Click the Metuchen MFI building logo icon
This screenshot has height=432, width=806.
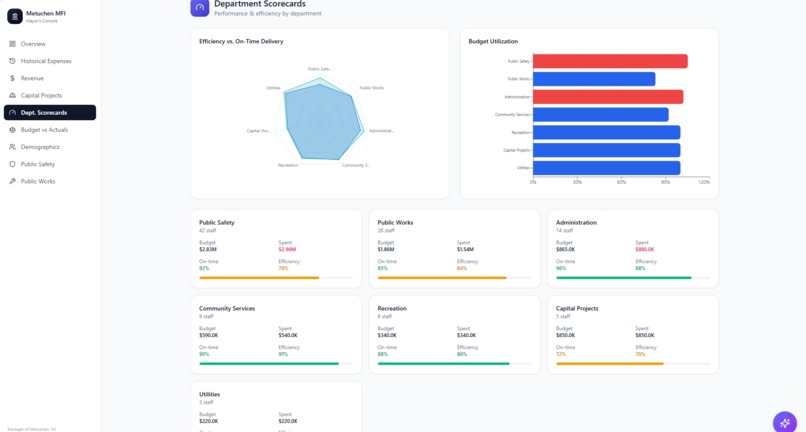[x=14, y=16]
